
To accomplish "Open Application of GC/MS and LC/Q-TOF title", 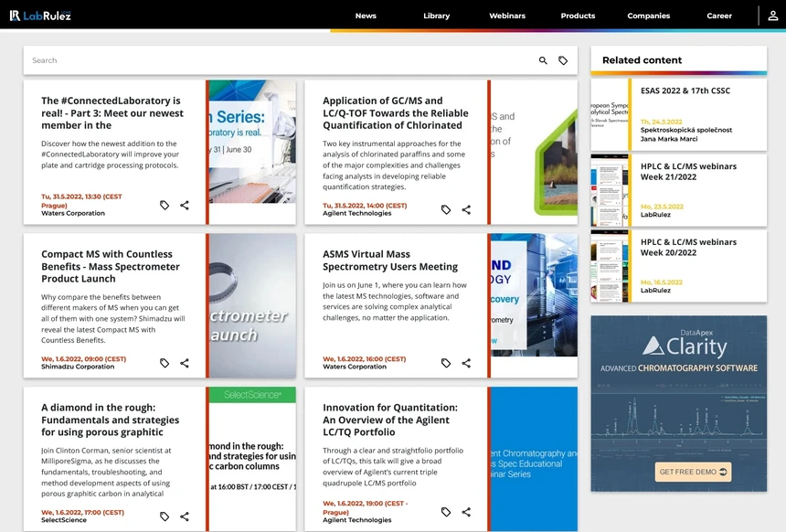I will (396, 112).
